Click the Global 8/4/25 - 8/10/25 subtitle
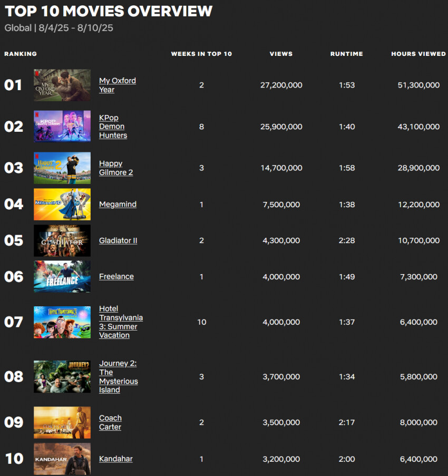448x476 pixels. click(x=59, y=28)
